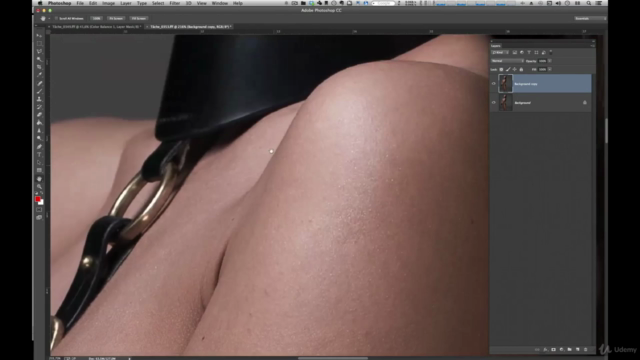Select the Move tool
Image resolution: width=640 pixels, height=360 pixels.
39,36
